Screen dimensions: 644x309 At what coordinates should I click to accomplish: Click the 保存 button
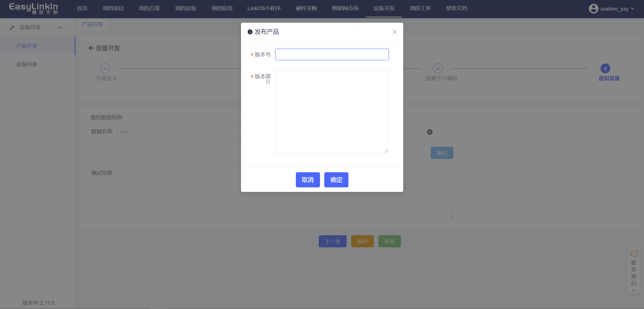point(362,241)
